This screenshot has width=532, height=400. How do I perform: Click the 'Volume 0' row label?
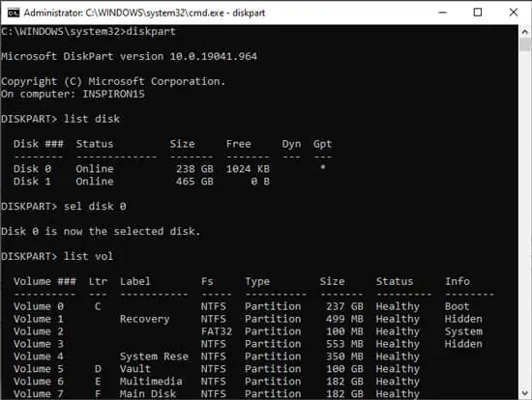(39, 306)
